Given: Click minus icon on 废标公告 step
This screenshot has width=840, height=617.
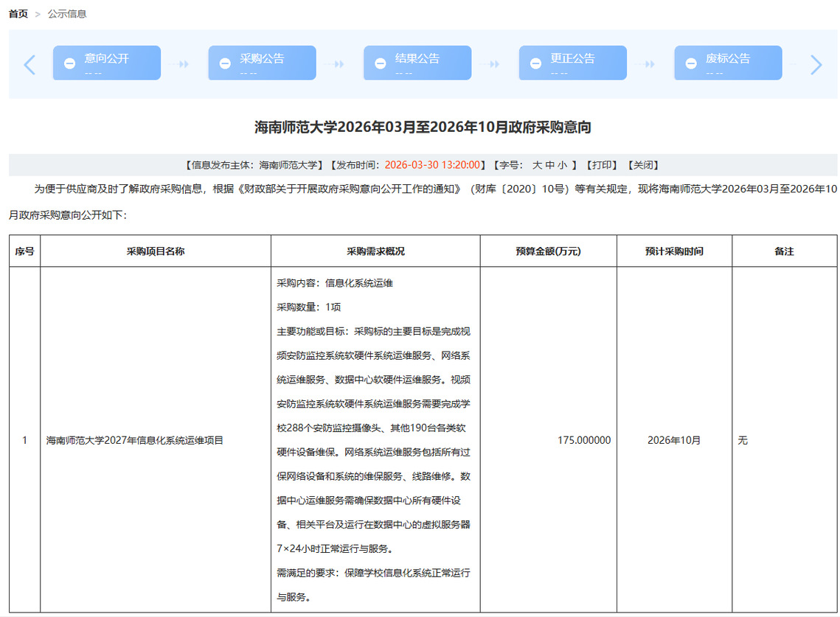Looking at the screenshot, I should (691, 64).
